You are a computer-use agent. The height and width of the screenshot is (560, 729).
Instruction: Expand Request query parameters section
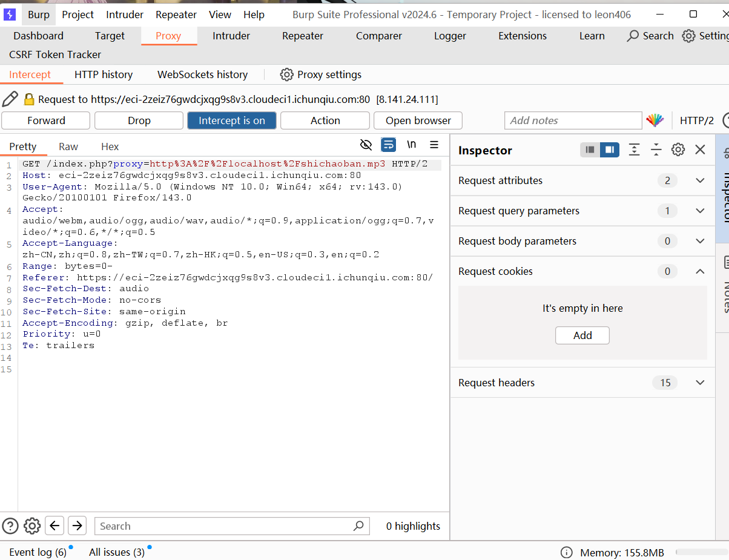click(x=700, y=211)
